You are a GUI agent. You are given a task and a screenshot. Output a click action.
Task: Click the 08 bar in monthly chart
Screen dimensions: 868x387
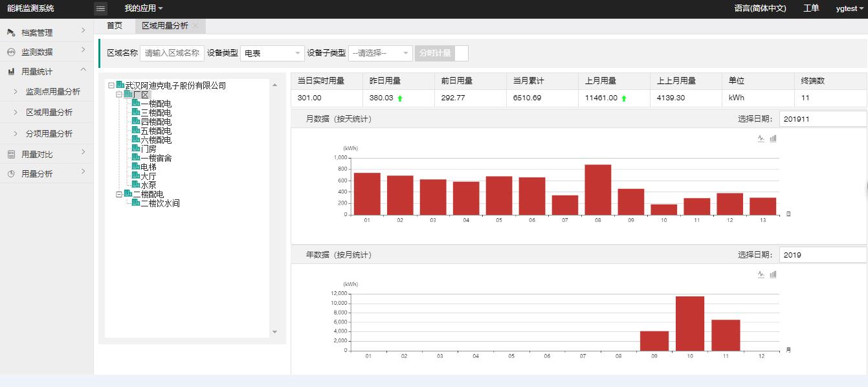597,190
